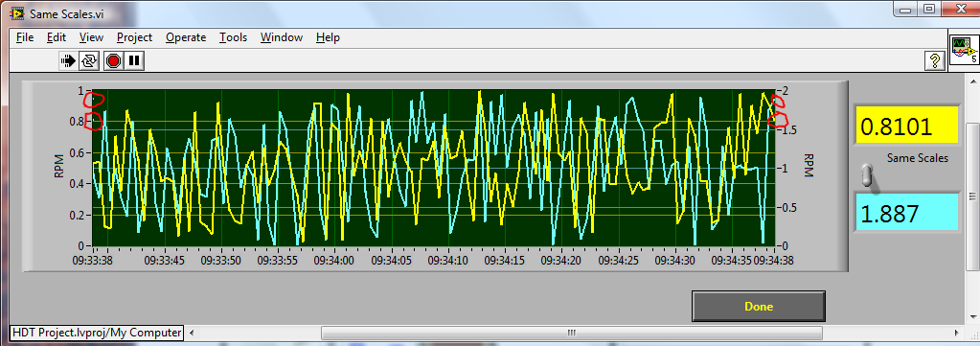Open the Window menu
Screen dimensions: 980x346
click(x=282, y=37)
